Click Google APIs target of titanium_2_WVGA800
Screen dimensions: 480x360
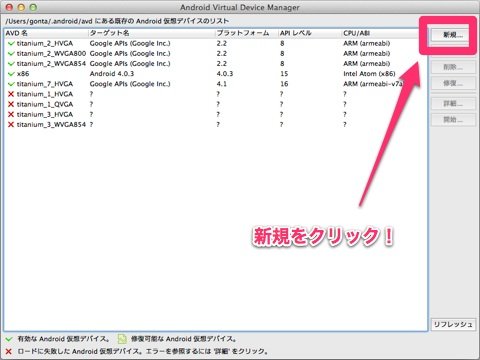(130, 53)
